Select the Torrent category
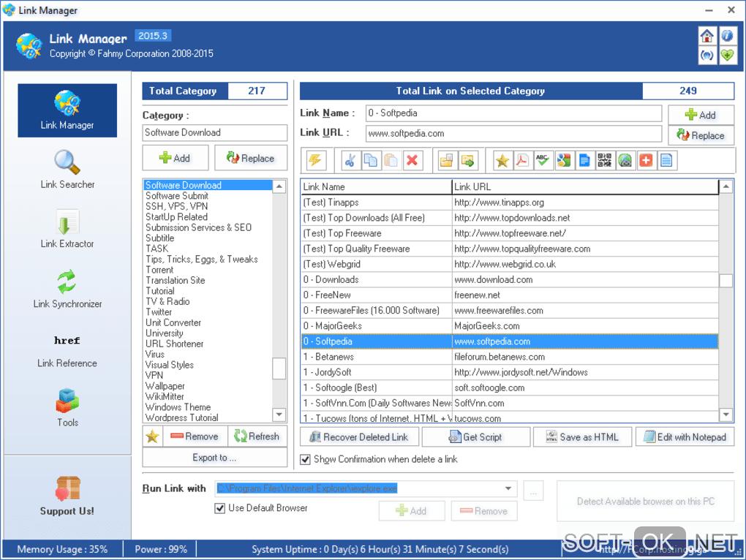 pyautogui.click(x=208, y=270)
